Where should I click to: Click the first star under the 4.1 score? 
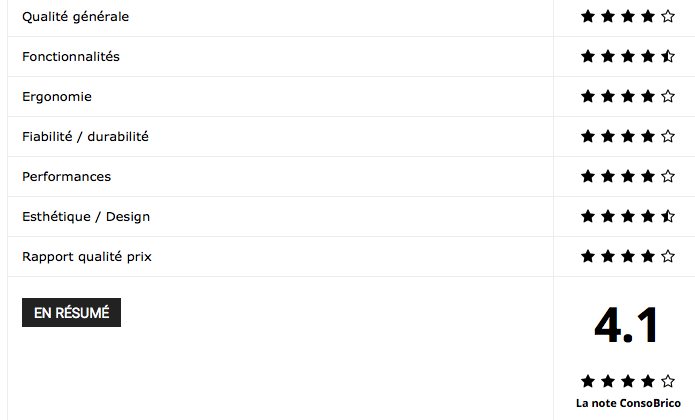point(588,381)
